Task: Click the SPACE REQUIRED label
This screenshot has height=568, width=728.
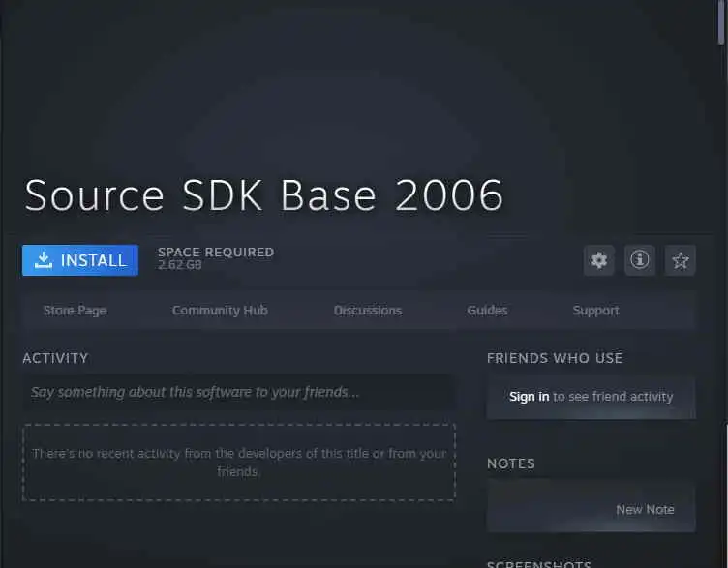Action: (x=216, y=253)
